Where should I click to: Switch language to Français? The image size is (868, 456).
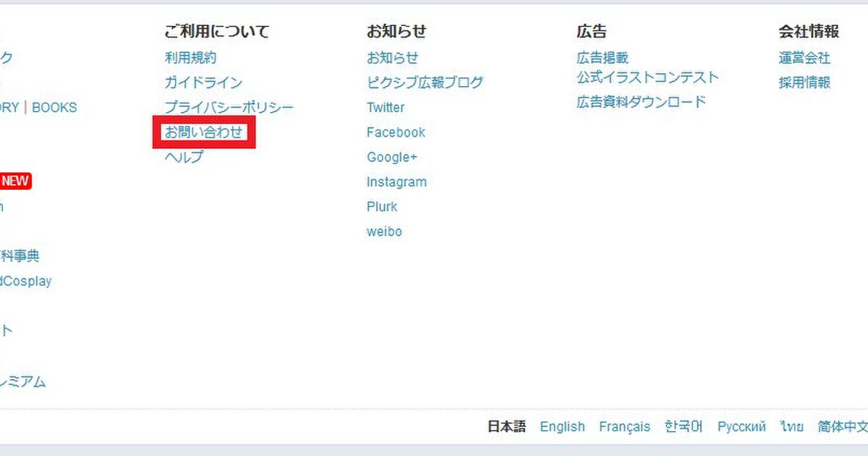point(624,426)
